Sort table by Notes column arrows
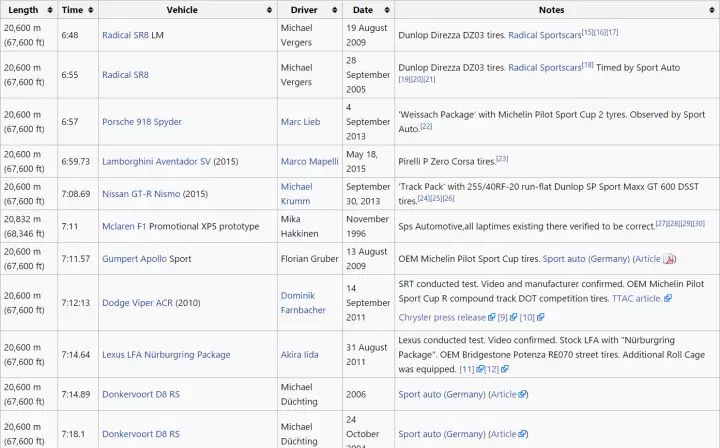 pos(712,10)
